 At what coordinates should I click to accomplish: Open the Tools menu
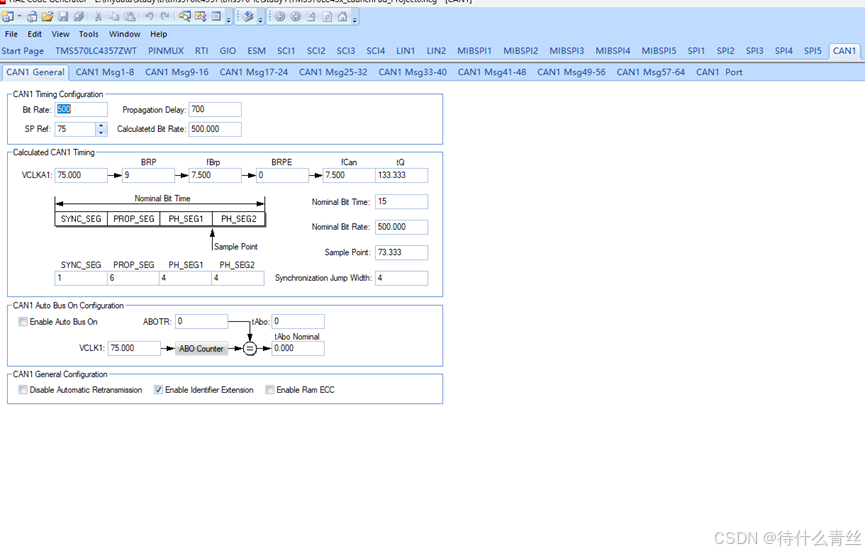(88, 34)
